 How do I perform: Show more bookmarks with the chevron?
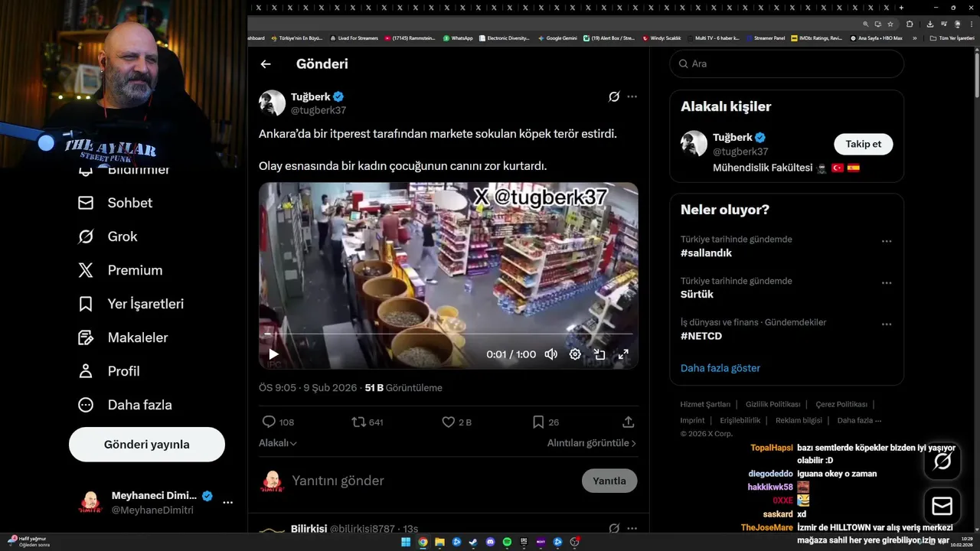pos(914,37)
